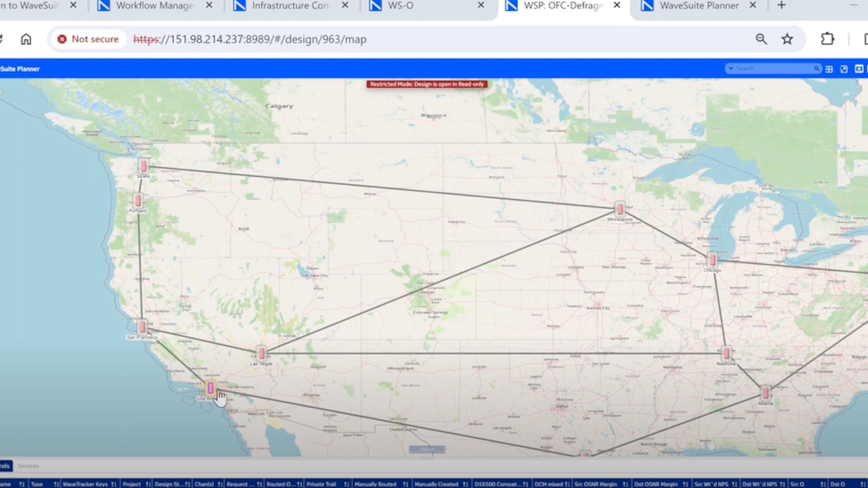This screenshot has height=488, width=868.
Task: Close the WSP: OFC-Defrag tab
Action: [x=617, y=5]
